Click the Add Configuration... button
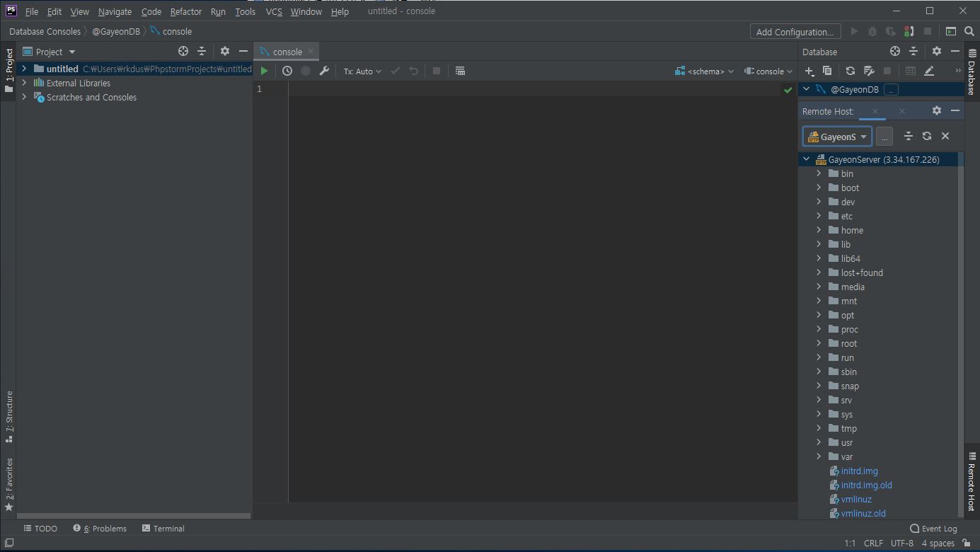This screenshot has height=552, width=980. coord(795,32)
